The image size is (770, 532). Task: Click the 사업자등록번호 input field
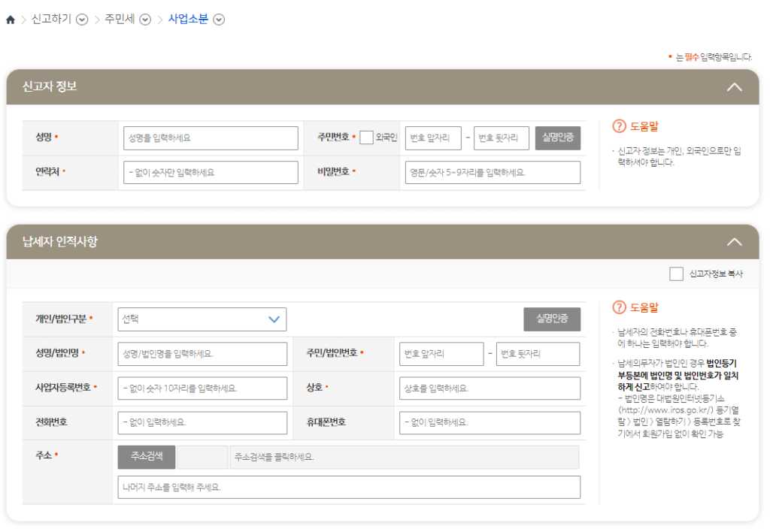pos(202,388)
